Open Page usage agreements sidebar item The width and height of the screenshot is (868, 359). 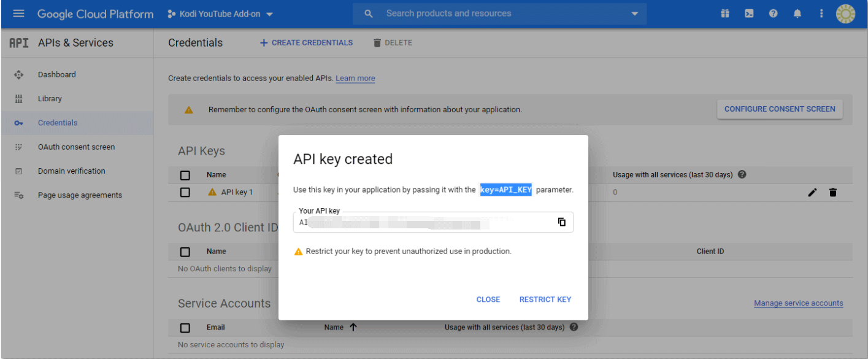pyautogui.click(x=80, y=195)
